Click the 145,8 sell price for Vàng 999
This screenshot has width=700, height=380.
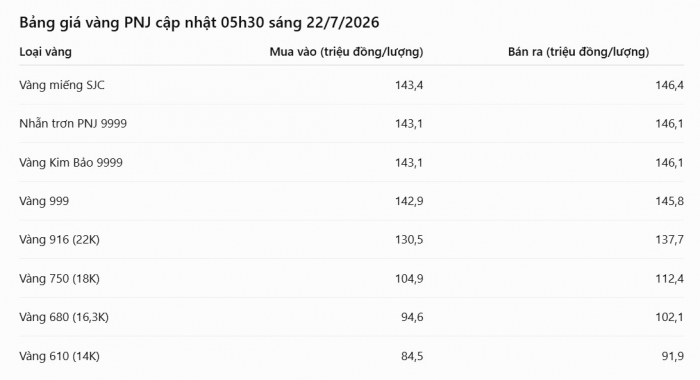(x=669, y=201)
